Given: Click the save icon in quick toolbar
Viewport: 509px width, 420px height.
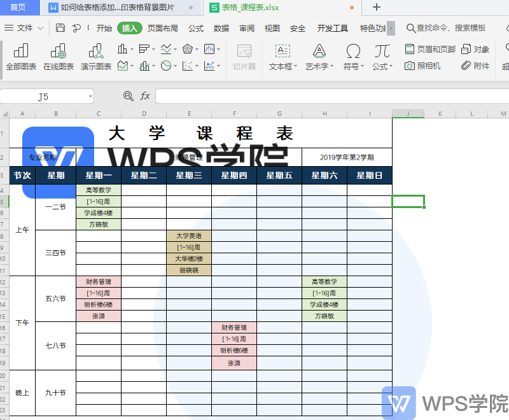Looking at the screenshot, I should click(60, 28).
